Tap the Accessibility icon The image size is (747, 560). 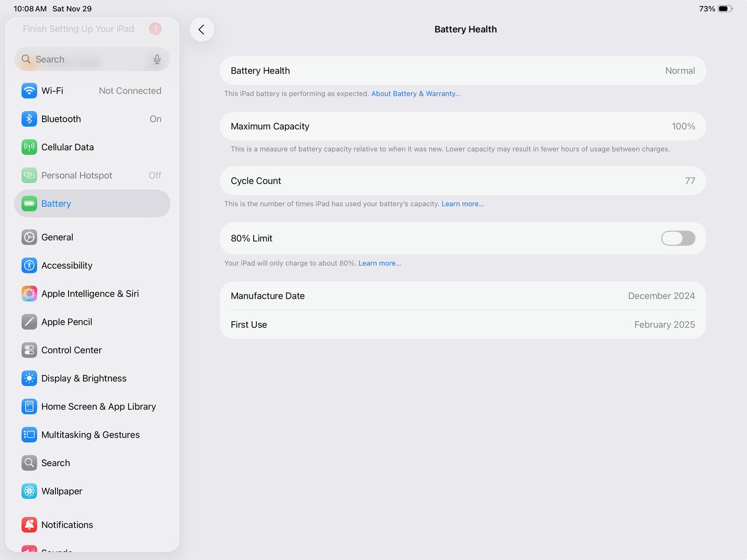coord(29,265)
